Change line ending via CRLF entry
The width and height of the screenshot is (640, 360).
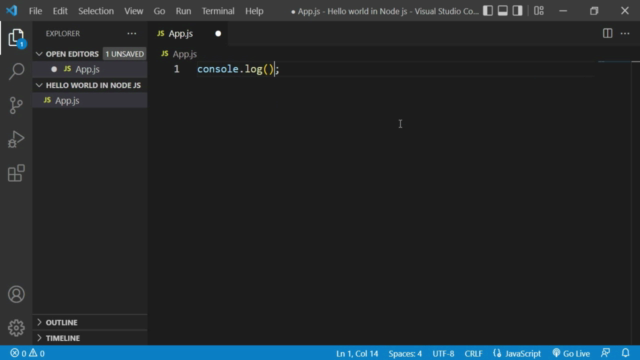click(473, 353)
